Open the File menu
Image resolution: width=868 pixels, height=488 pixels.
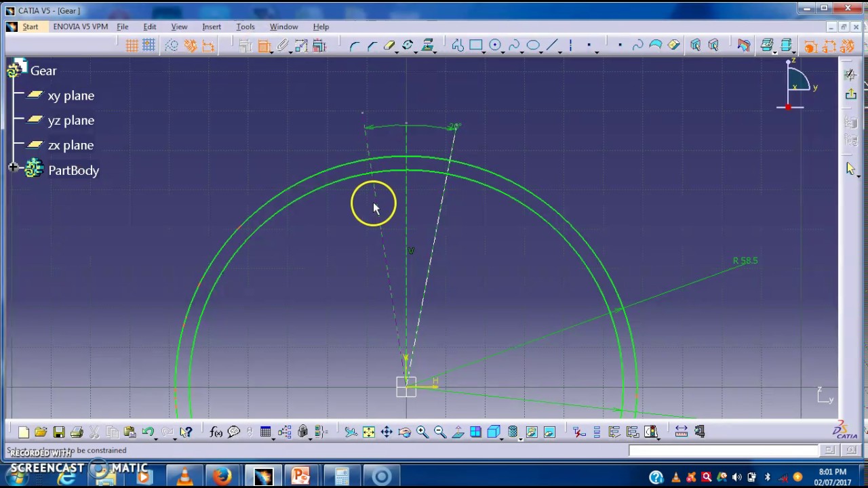tap(123, 27)
